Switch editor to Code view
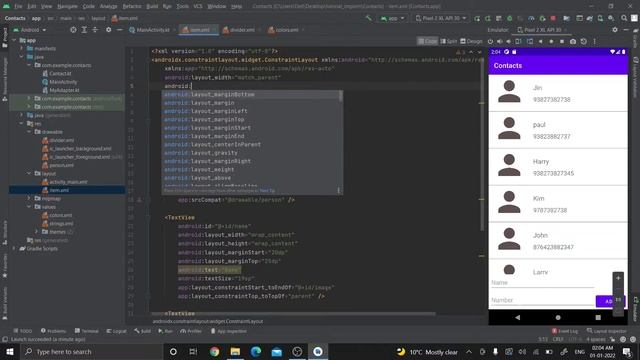This screenshot has height=360, width=640. pyautogui.click(x=427, y=41)
